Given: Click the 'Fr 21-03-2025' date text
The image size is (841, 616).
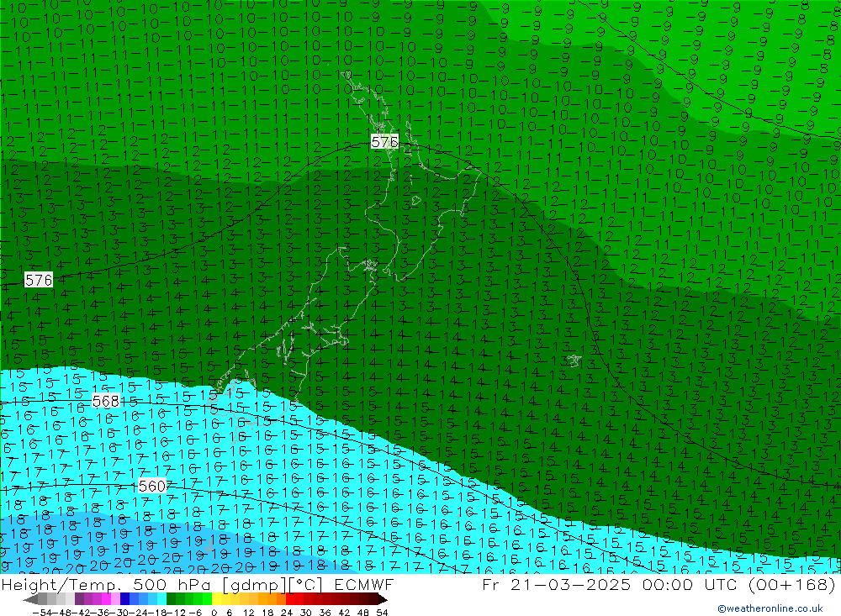Looking at the screenshot, I should coord(556,584).
